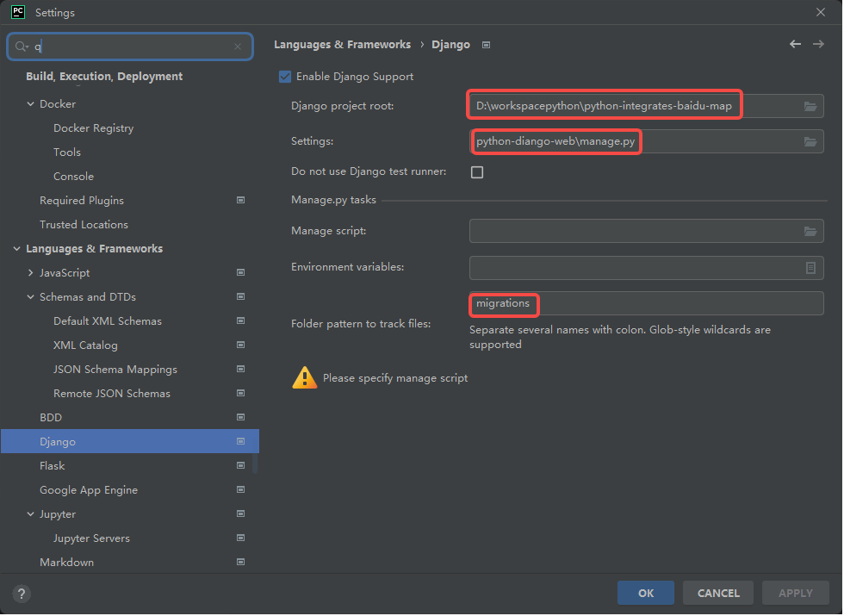
Task: Click the 'Please specify manage script' warning text
Action: click(x=395, y=378)
